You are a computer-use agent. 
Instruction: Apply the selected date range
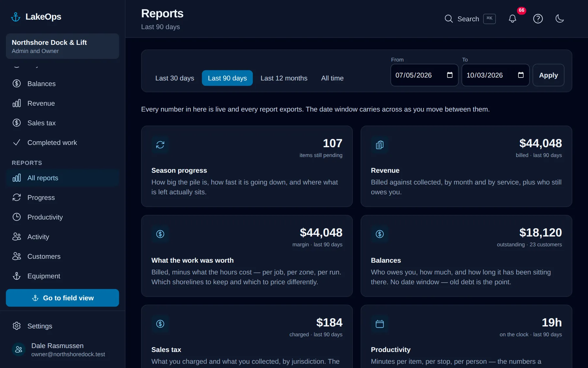[x=548, y=75]
